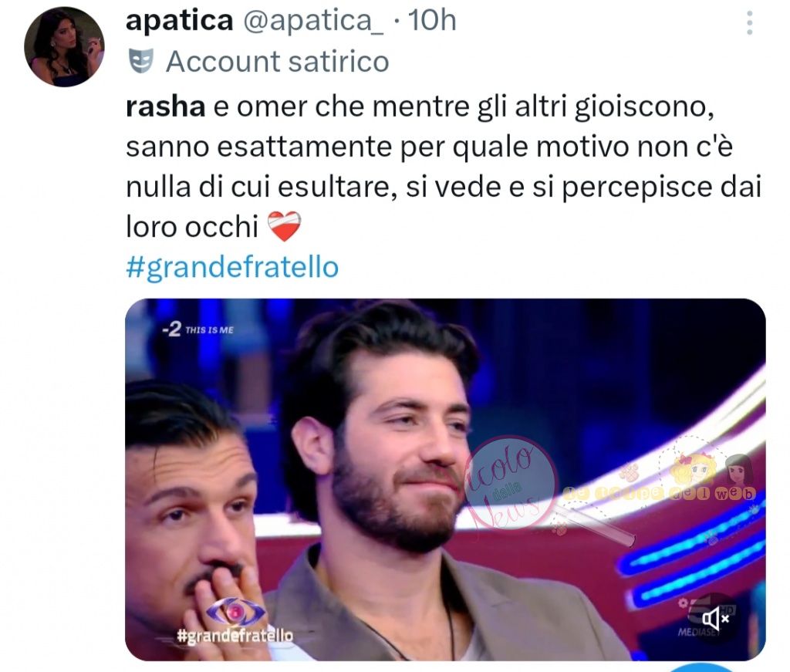Open the "apatica" display name

point(179,21)
